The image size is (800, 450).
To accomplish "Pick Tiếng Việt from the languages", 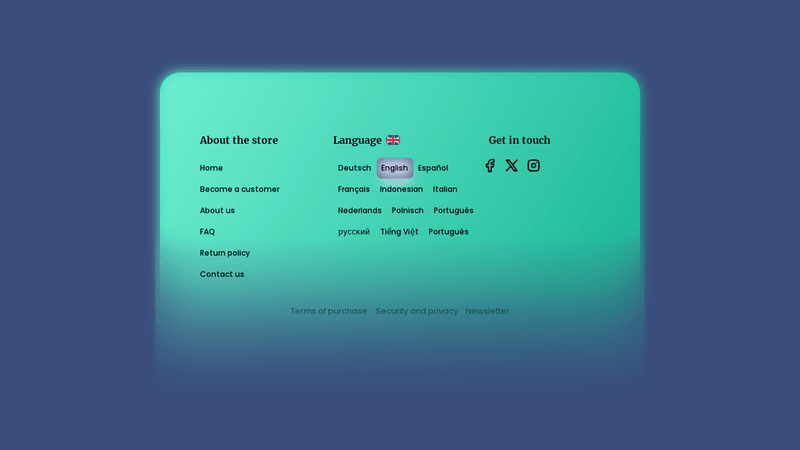I will (399, 232).
